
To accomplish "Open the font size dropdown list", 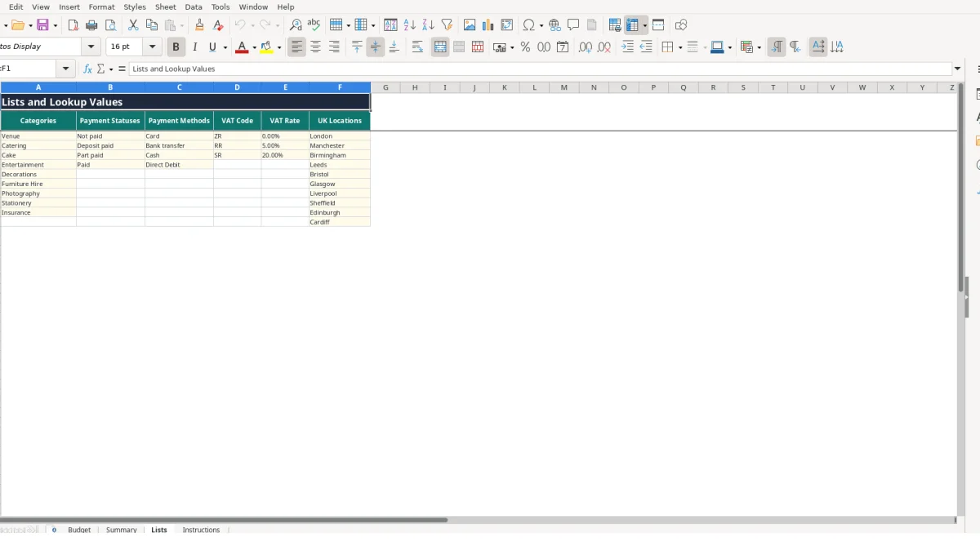I will (153, 47).
